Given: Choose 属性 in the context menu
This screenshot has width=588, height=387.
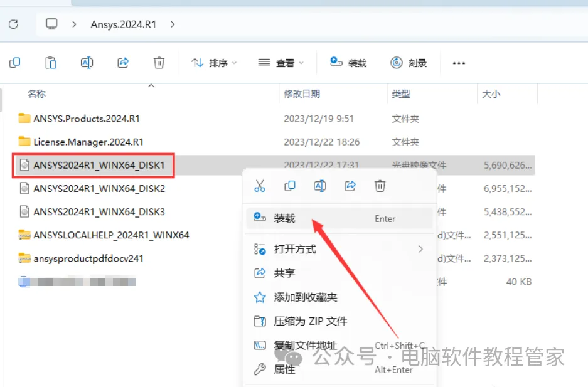Looking at the screenshot, I should (x=339, y=369).
